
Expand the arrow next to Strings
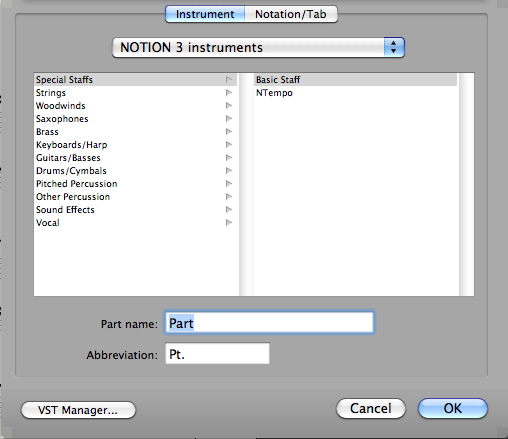pyautogui.click(x=229, y=93)
